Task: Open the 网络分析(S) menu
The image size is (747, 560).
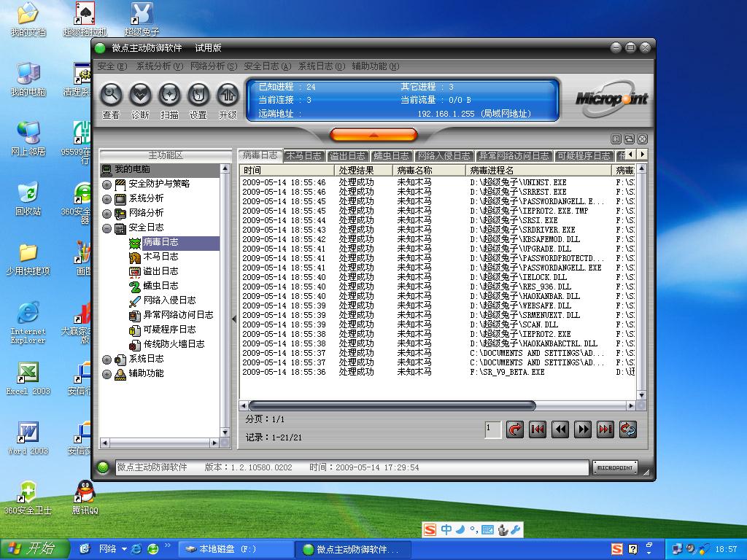Action: (214, 66)
